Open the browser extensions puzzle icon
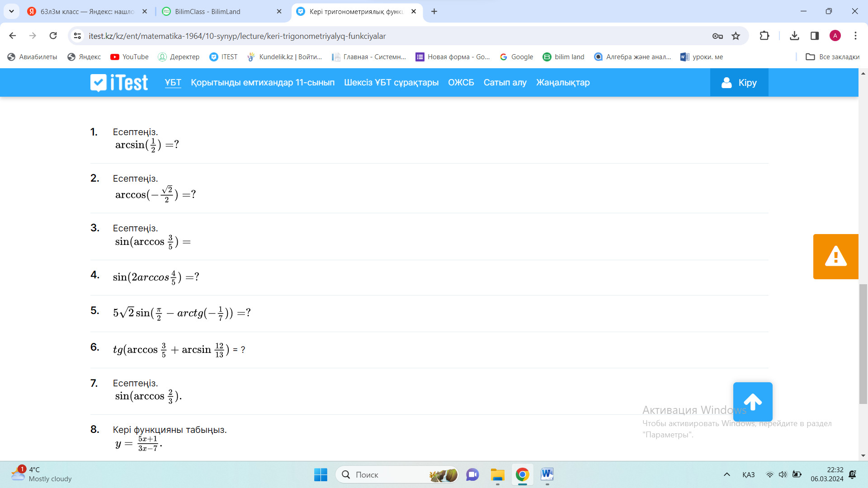This screenshot has height=488, width=868. pos(764,36)
